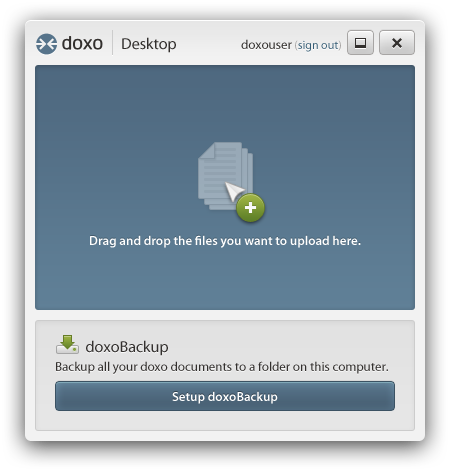This screenshot has width=451, height=473.
Task: Click the sign out link
Action: tap(318, 45)
